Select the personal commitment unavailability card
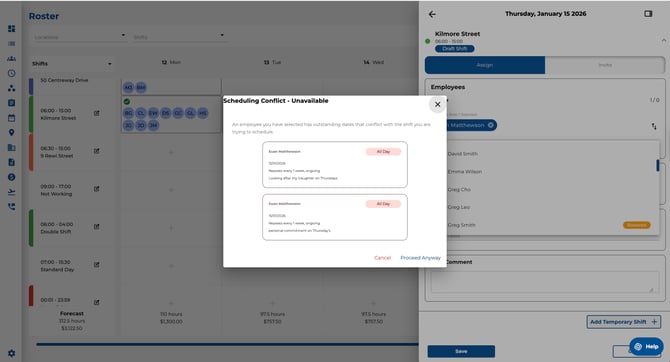 click(x=335, y=217)
